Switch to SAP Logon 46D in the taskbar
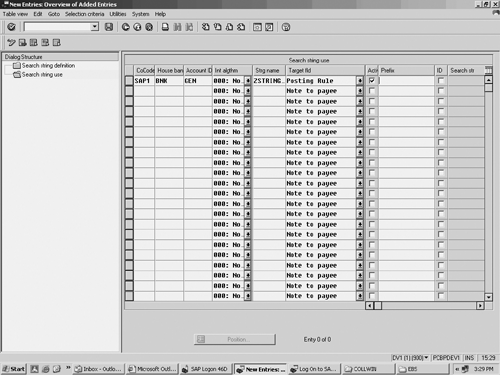This screenshot has width=500, height=375. [206, 369]
